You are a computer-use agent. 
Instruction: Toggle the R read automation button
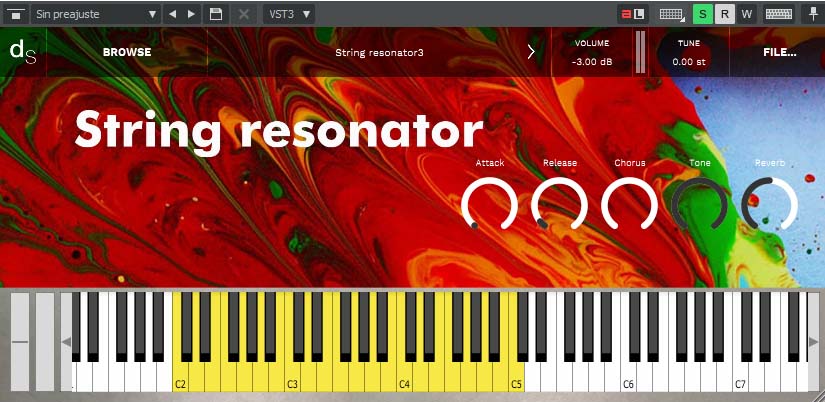pyautogui.click(x=725, y=14)
